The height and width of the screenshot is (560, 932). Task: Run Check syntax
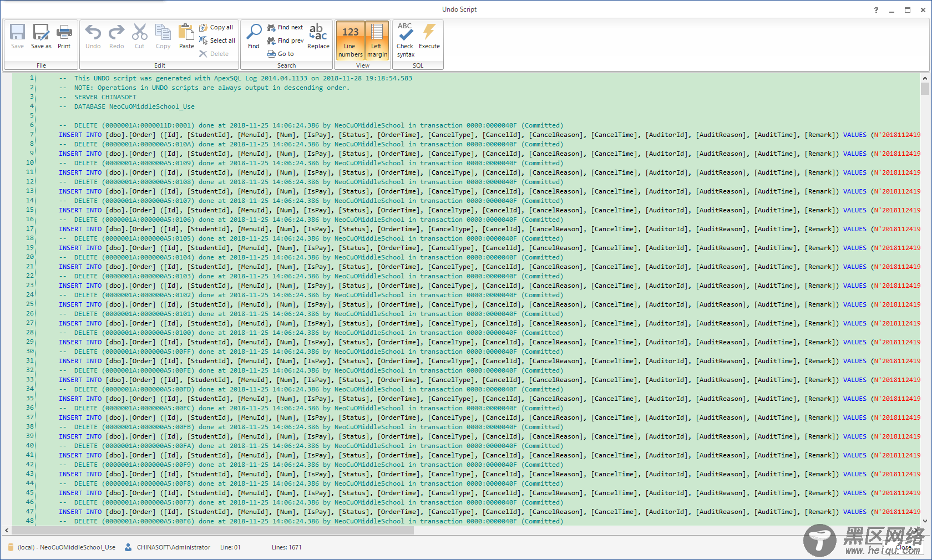coord(406,40)
